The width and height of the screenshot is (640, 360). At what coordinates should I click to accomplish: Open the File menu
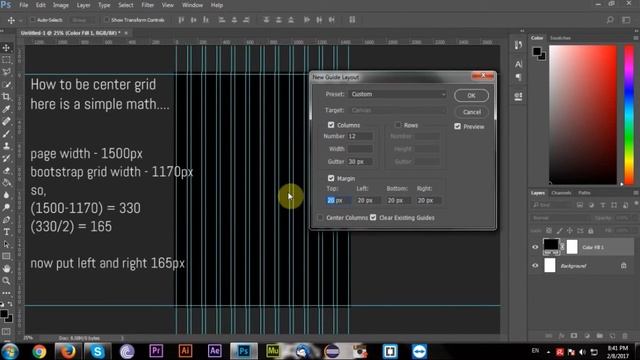pyautogui.click(x=24, y=5)
